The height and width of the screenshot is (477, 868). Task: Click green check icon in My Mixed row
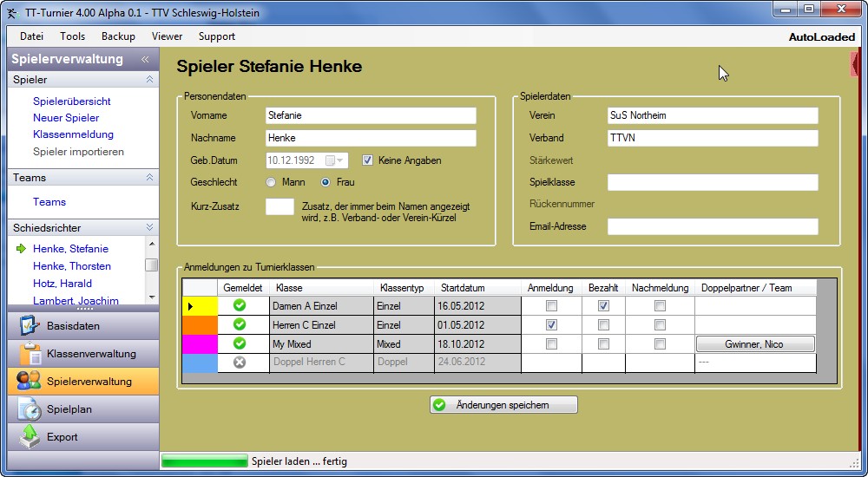pyautogui.click(x=240, y=343)
